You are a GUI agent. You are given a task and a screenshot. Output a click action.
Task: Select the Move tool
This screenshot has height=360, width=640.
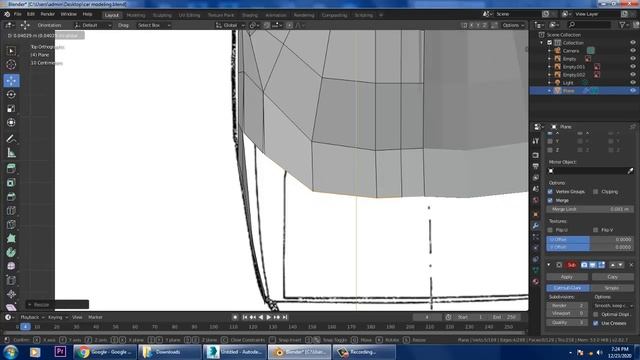11,80
